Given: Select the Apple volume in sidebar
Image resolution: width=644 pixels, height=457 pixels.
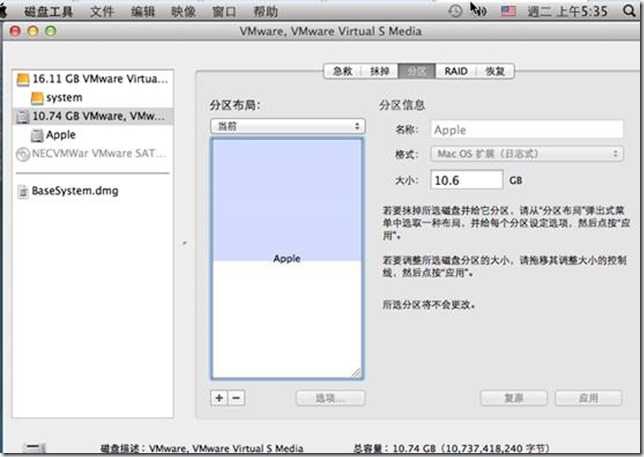Looking at the screenshot, I should 93,135.
